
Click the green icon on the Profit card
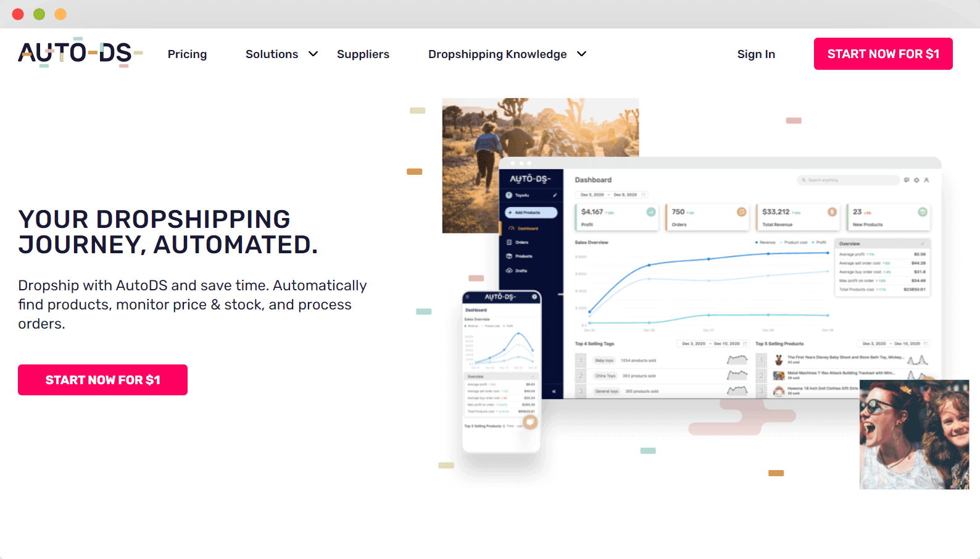tap(651, 212)
